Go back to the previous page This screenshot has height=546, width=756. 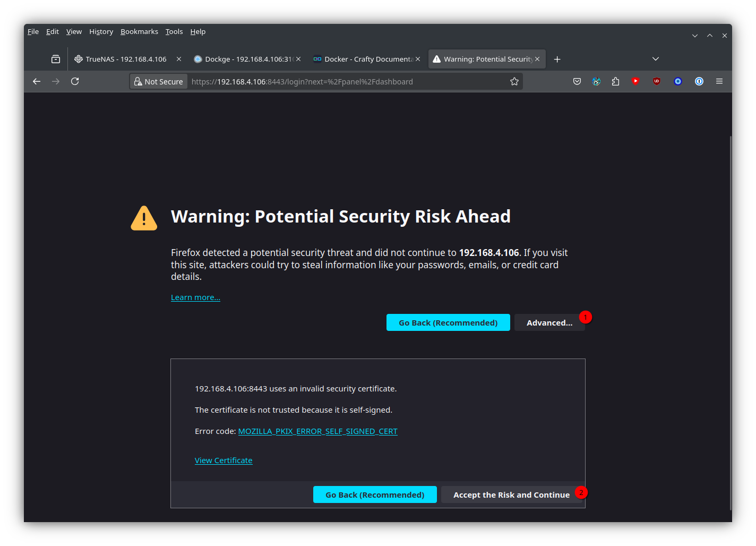tap(37, 81)
